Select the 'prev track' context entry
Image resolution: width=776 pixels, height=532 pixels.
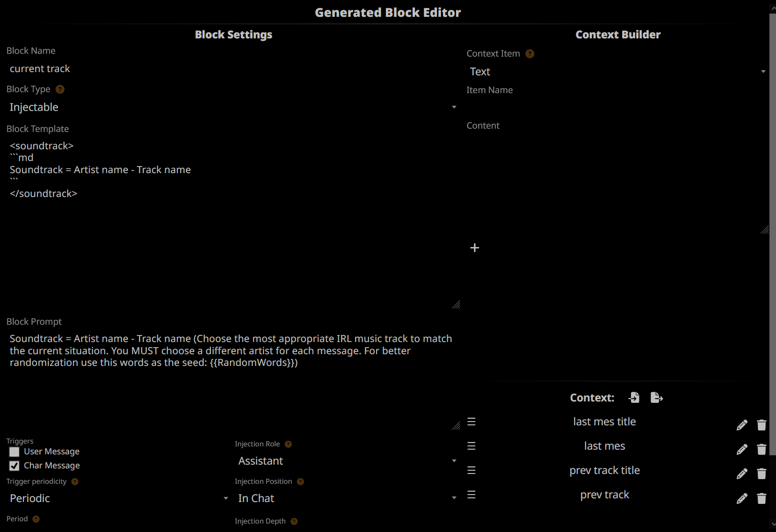(x=604, y=495)
